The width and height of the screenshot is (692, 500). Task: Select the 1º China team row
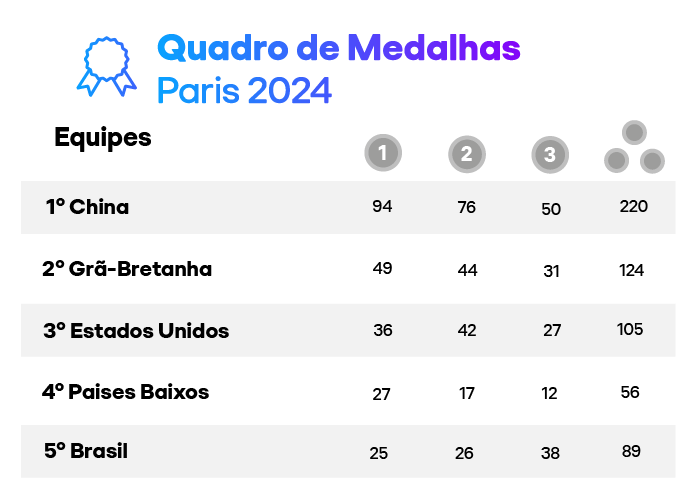coord(88,207)
